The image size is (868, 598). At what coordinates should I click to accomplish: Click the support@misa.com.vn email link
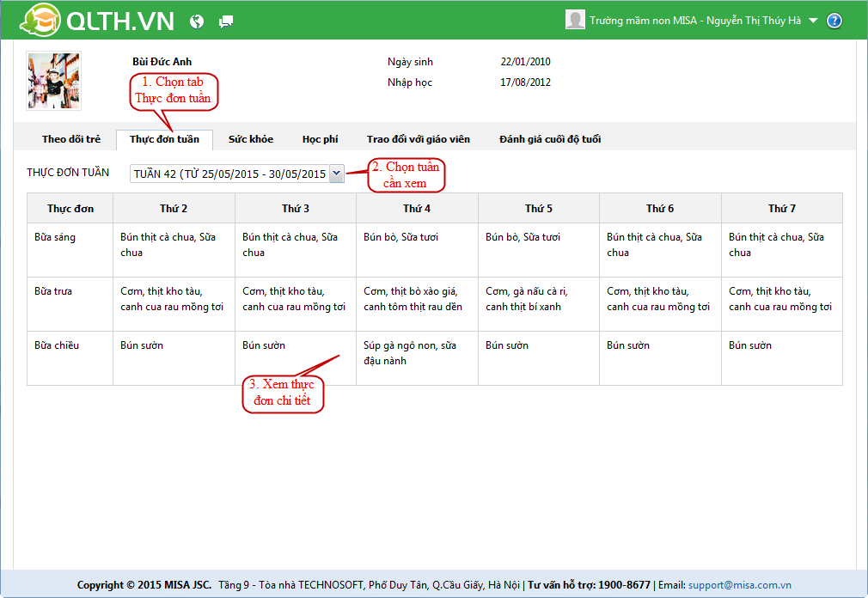[740, 585]
